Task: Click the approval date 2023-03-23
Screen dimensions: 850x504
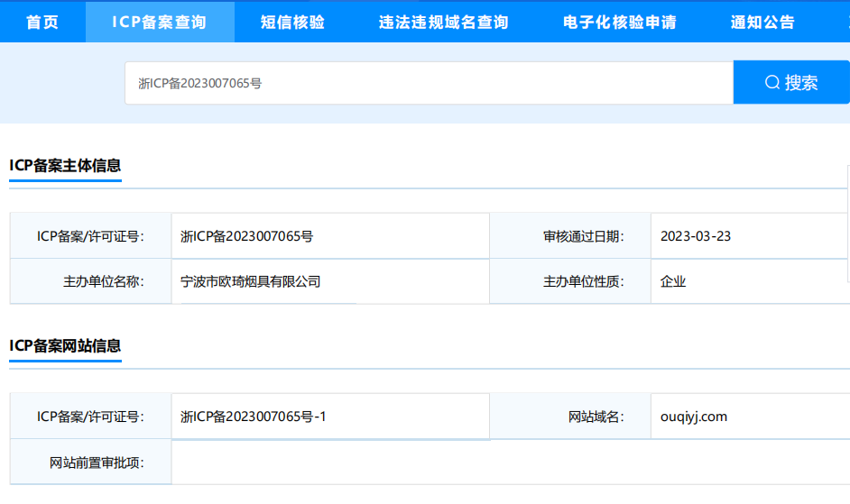Action: 695,236
